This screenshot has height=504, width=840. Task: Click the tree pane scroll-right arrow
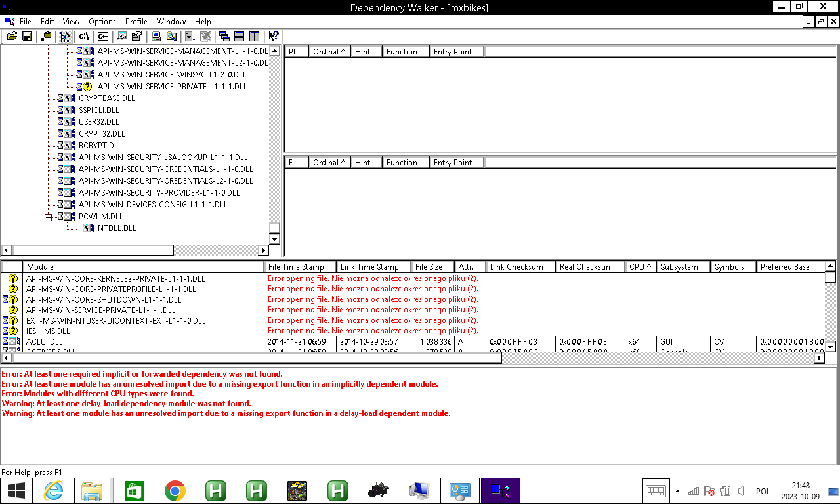264,250
